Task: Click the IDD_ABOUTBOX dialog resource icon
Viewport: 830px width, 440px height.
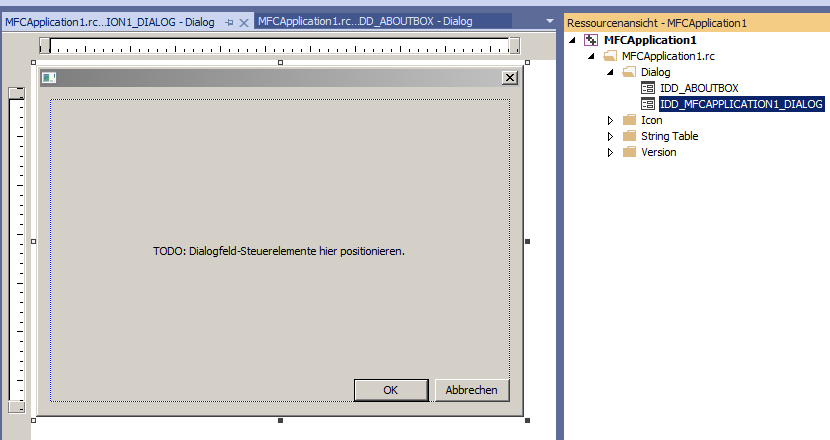Action: coord(648,88)
